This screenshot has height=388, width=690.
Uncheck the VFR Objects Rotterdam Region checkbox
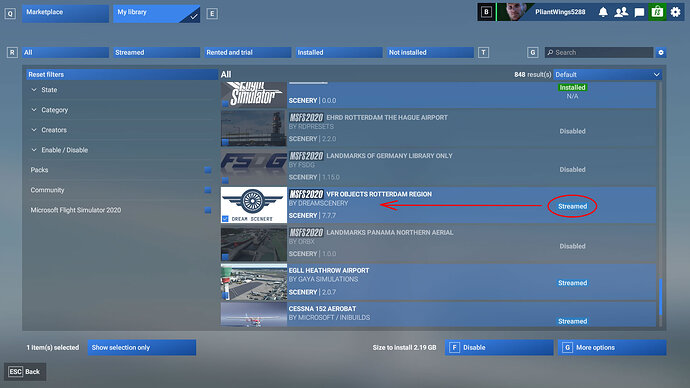click(225, 219)
